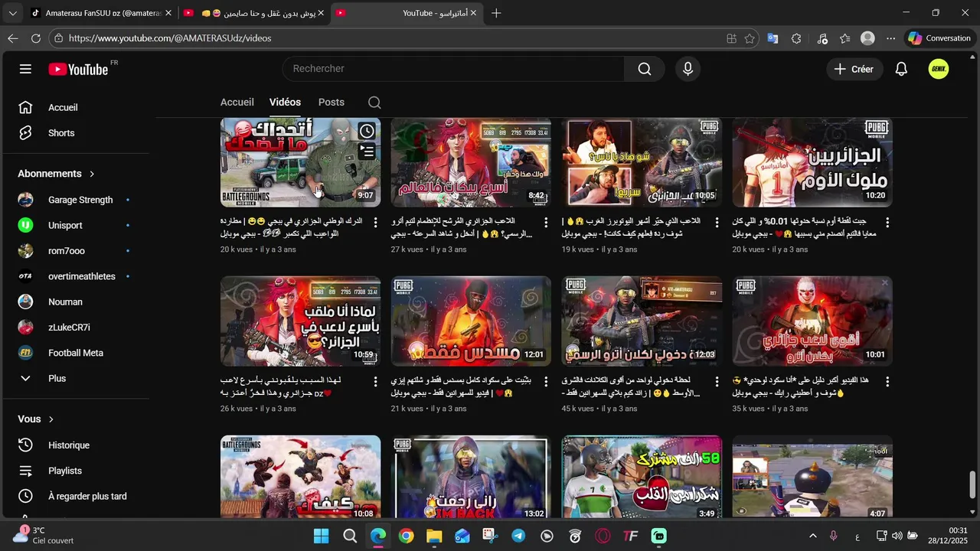The width and height of the screenshot is (980, 551).
Task: Open options menu for 8:42 video
Action: coord(546,223)
